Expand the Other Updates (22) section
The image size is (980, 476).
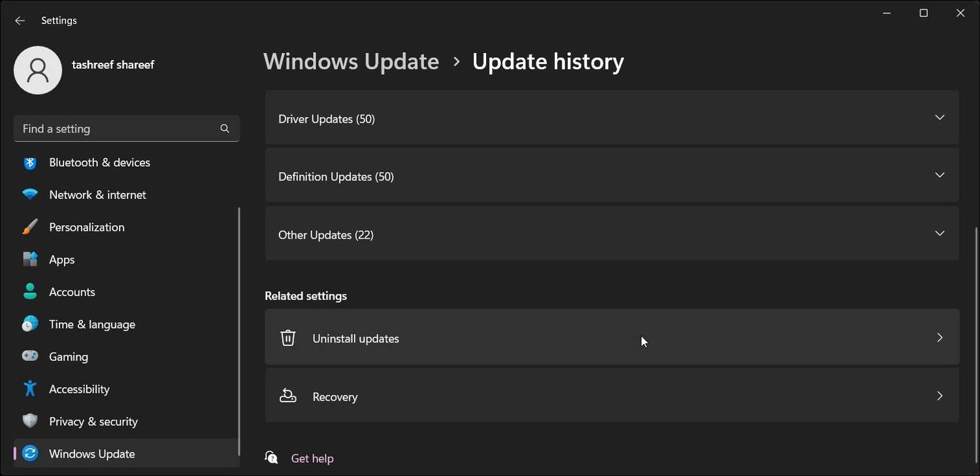tap(939, 233)
